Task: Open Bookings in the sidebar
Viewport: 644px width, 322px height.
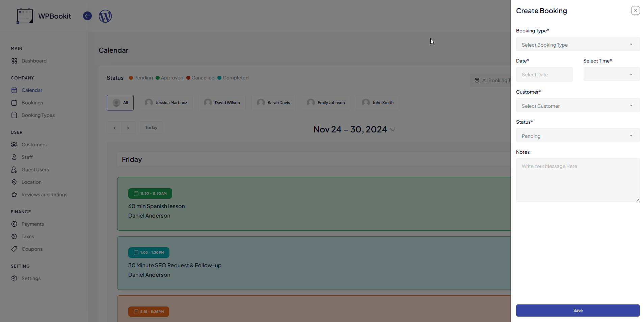Action: 32,103
